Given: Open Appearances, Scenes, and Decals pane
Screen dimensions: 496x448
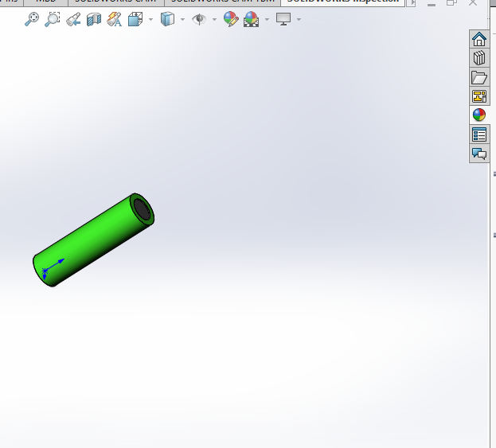Looking at the screenshot, I should pyautogui.click(x=479, y=115).
